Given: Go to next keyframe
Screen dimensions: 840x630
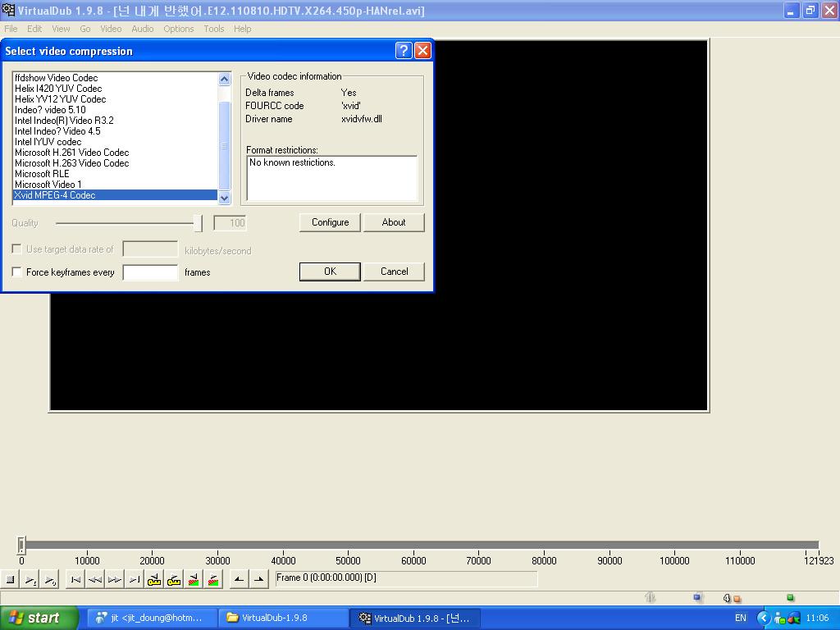Looking at the screenshot, I should point(174,580).
